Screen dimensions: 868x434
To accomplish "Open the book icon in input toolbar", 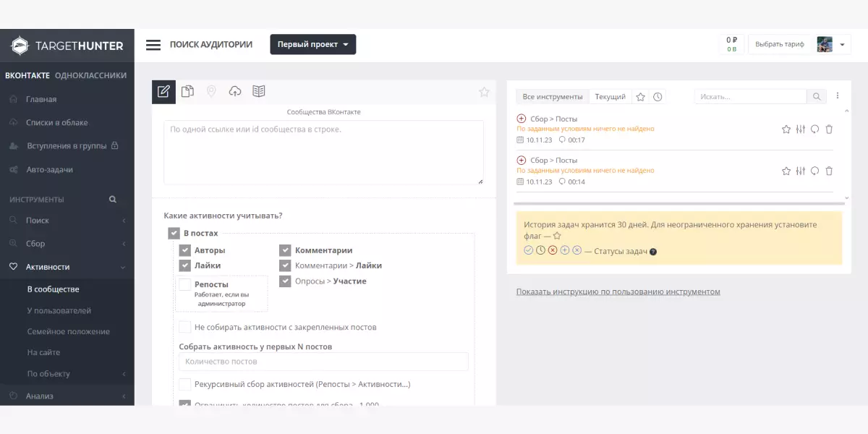I will (259, 91).
